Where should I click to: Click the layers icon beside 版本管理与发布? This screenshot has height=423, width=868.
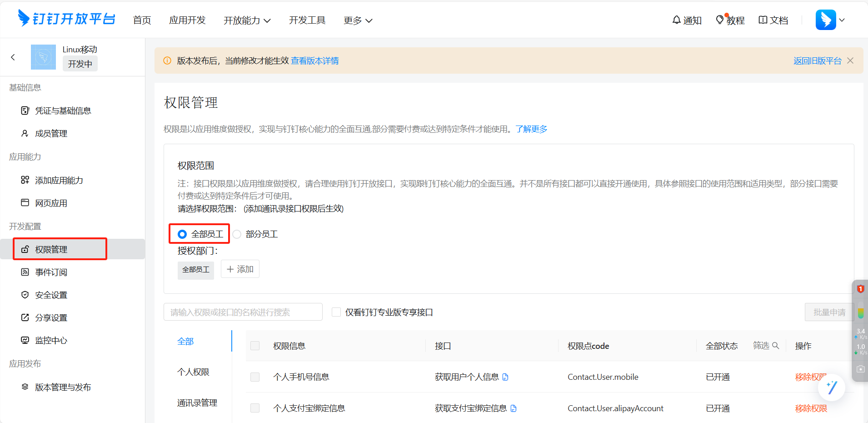click(x=25, y=387)
